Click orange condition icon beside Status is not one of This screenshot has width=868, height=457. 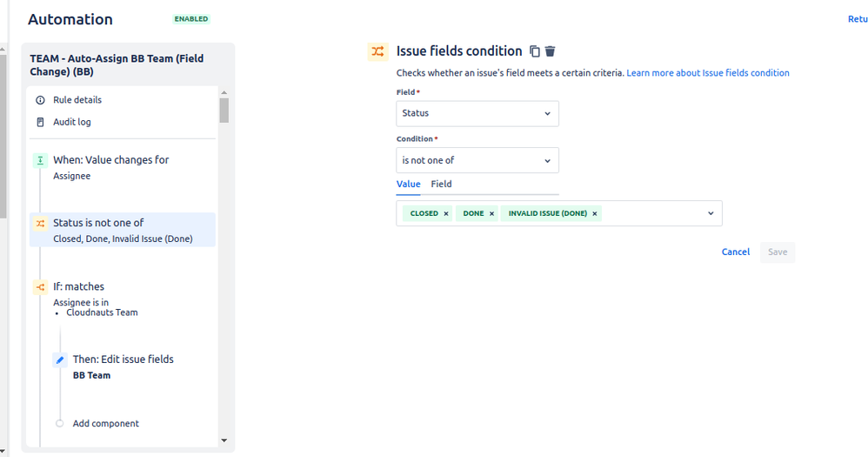pyautogui.click(x=40, y=224)
